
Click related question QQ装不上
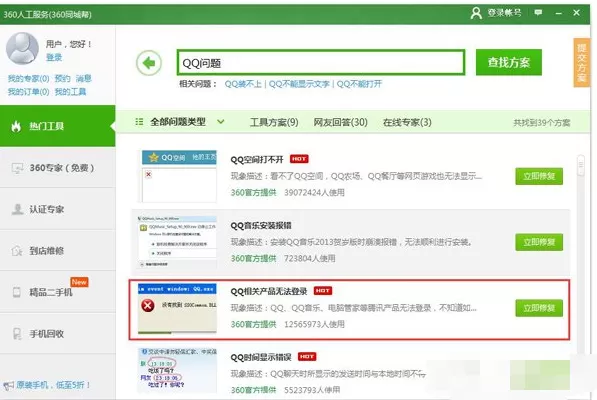pos(243,84)
